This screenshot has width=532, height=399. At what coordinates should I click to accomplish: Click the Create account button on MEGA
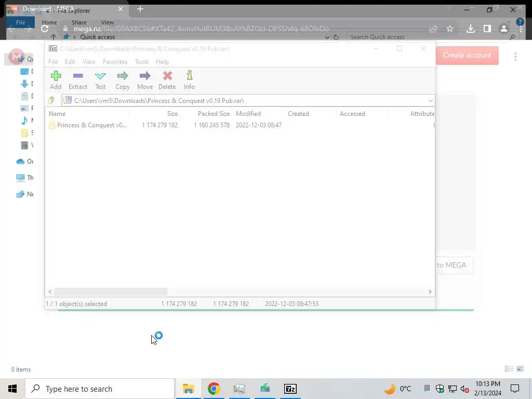[467, 55]
